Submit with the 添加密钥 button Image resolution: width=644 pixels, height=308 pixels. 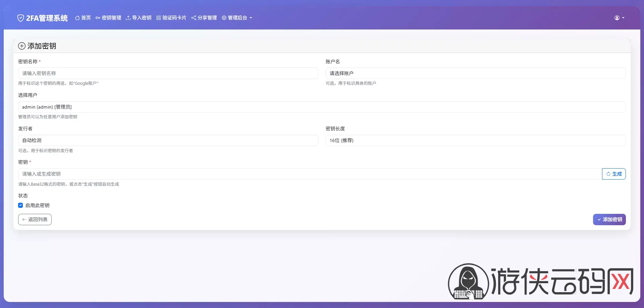click(x=609, y=220)
